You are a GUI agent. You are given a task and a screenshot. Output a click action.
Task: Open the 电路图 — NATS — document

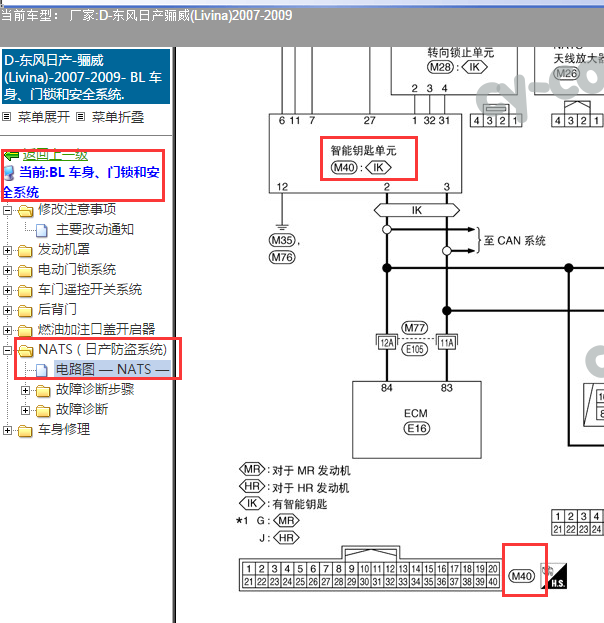pyautogui.click(x=112, y=369)
